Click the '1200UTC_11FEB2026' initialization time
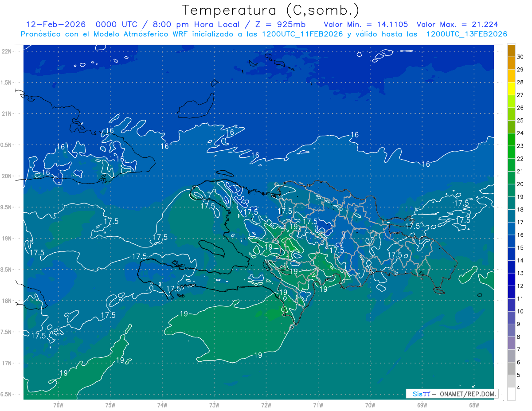 click(302, 34)
